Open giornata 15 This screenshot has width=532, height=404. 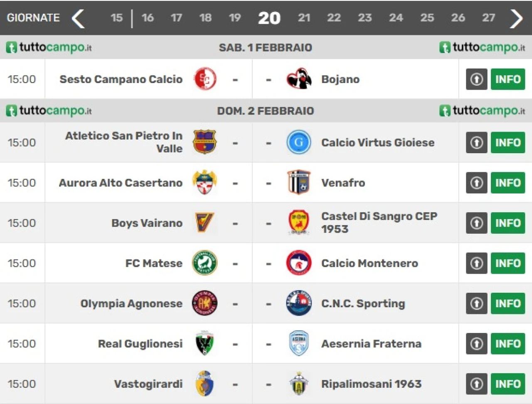pyautogui.click(x=117, y=18)
